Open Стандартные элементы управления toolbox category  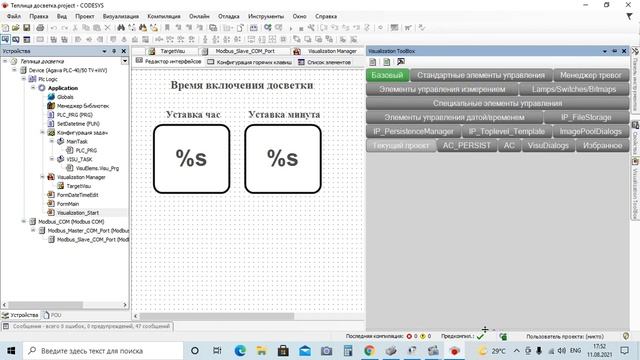coord(481,75)
